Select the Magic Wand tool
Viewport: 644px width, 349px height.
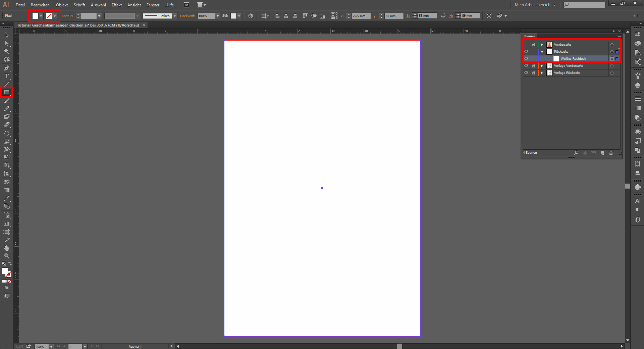click(x=7, y=51)
